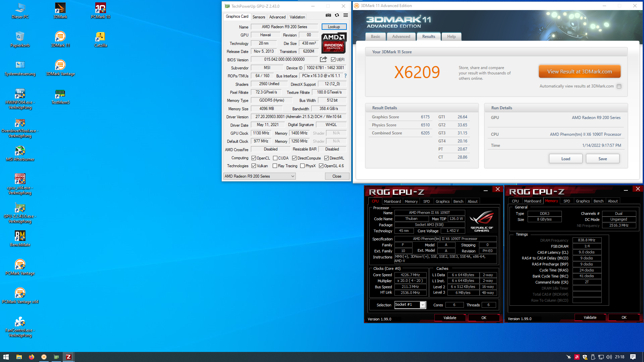Switch to Basic tab in 3DMark 11
This screenshot has height=362, width=644.
[x=375, y=37]
